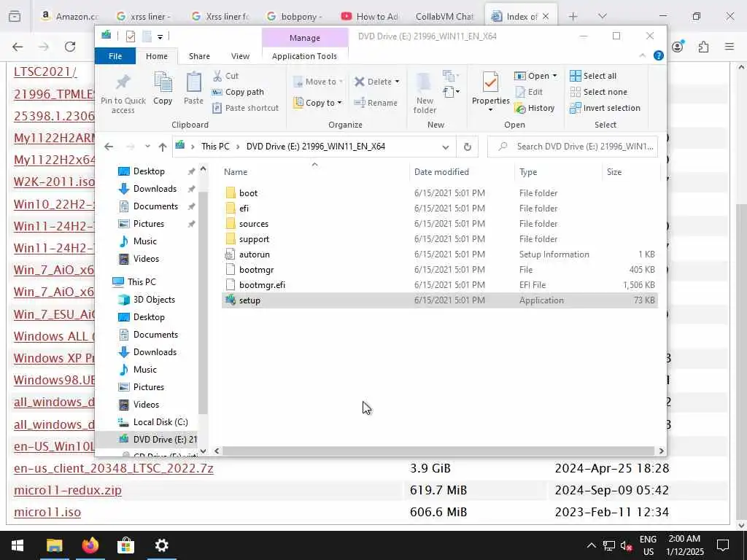This screenshot has width=747, height=560.
Task: Click Invert selection in ribbon
Action: [x=605, y=108]
